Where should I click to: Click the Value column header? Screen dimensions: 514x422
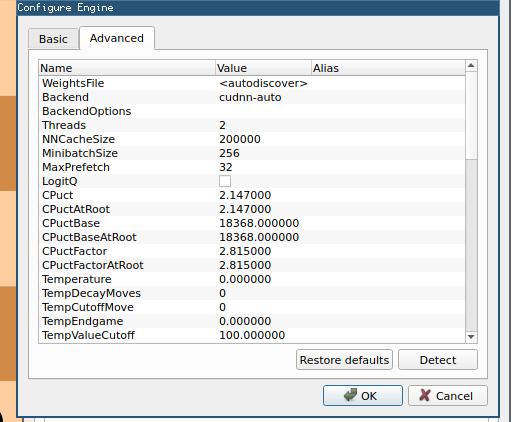[263, 68]
